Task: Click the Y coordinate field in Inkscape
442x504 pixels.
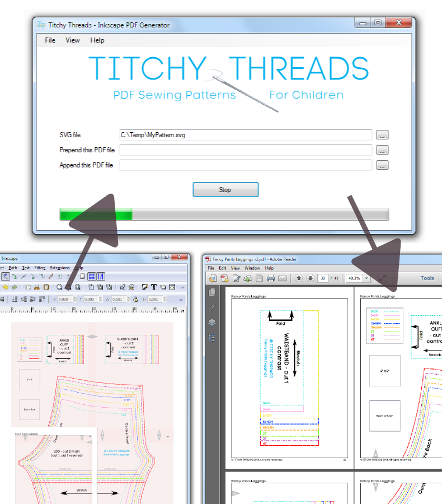Action: 91,299
